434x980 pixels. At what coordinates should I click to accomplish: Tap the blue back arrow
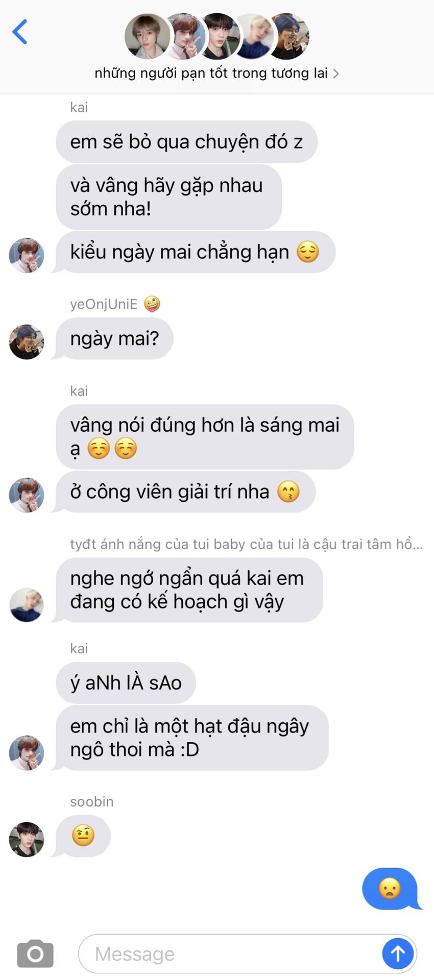coord(20,32)
